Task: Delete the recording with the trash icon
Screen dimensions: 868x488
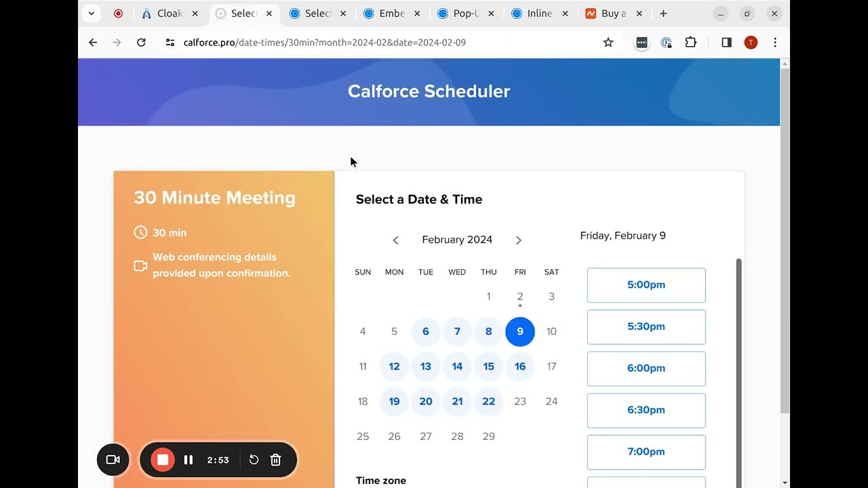Action: click(x=275, y=460)
